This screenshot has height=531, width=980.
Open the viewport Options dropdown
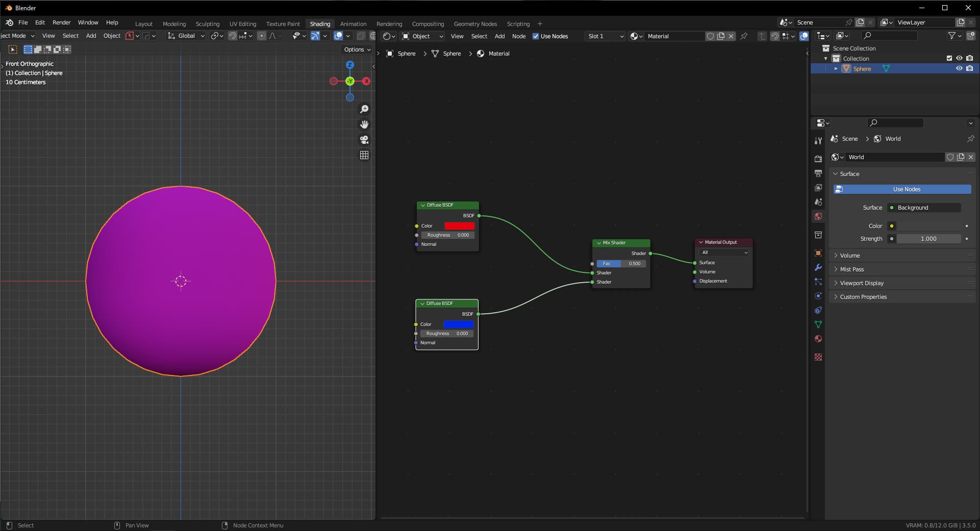357,49
